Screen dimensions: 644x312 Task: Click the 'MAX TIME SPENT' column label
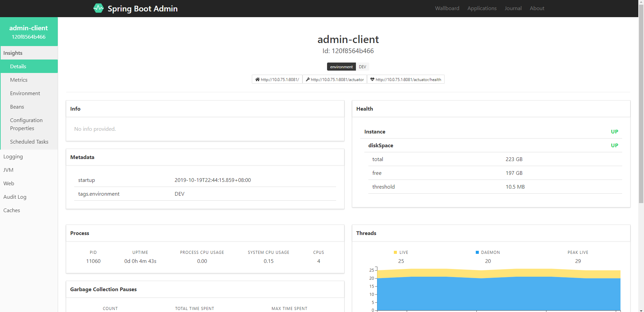click(289, 308)
